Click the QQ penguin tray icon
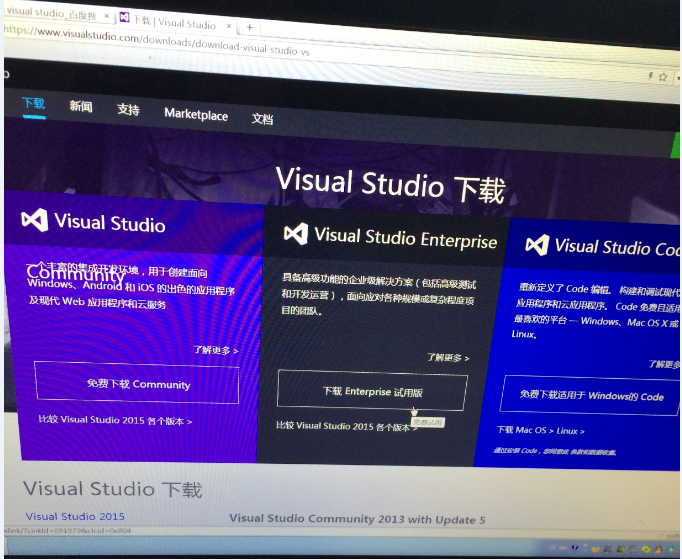The height and width of the screenshot is (559, 682). pyautogui.click(x=658, y=550)
